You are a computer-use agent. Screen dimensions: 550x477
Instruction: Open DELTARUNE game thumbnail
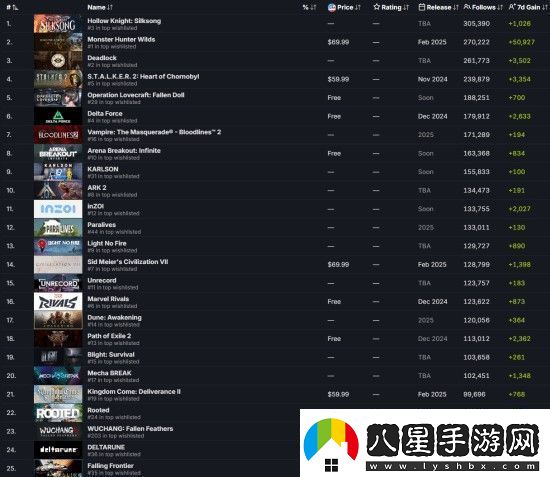pos(58,450)
